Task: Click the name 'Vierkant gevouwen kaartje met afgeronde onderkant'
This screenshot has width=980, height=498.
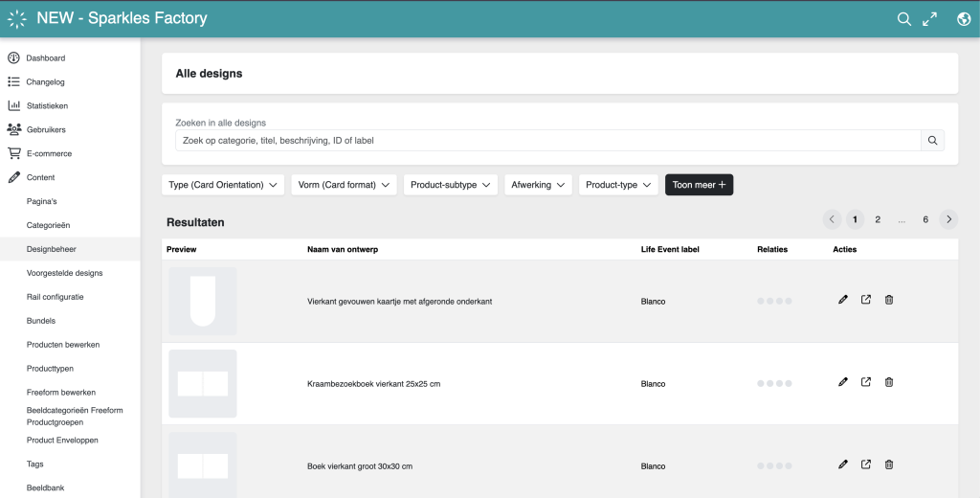Action: (399, 302)
